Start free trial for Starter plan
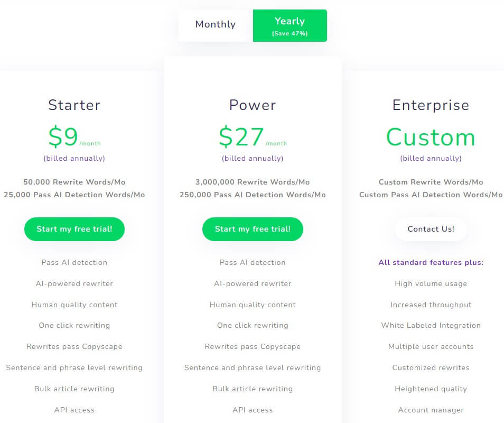Viewport: 504px width, 423px height. [x=74, y=229]
